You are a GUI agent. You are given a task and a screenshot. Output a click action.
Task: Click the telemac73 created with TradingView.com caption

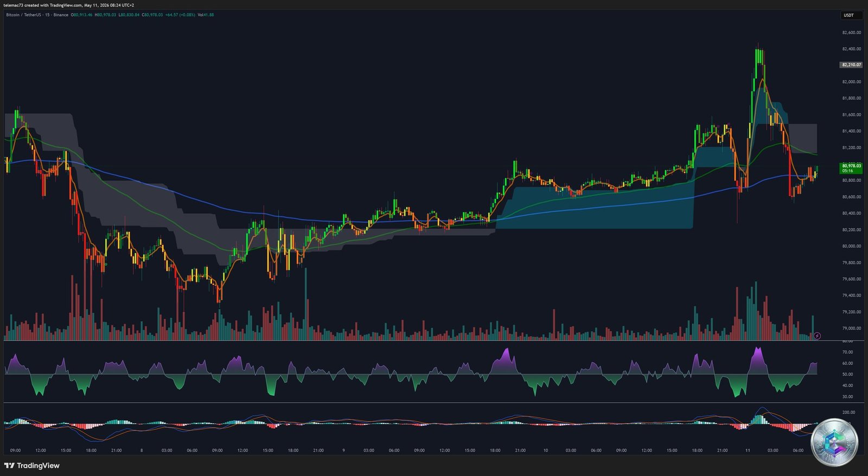69,5
